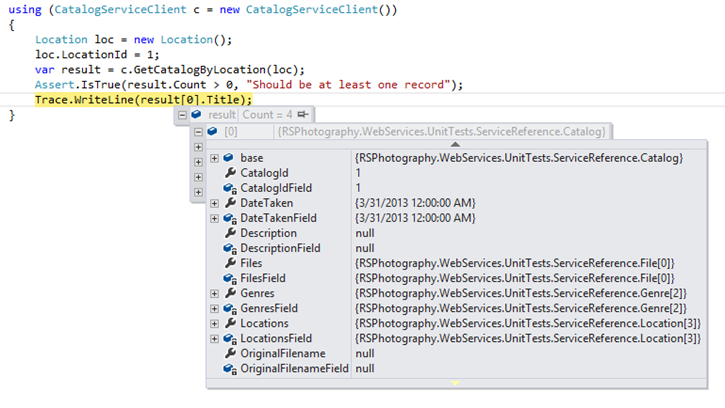
Task: Click the wrench icon beside CatalogId
Action: pos(229,173)
